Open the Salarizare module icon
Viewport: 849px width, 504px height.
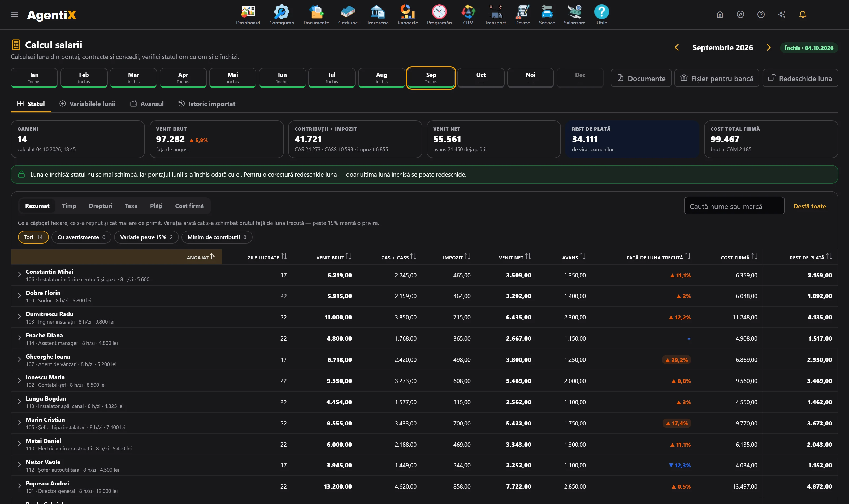(x=574, y=15)
